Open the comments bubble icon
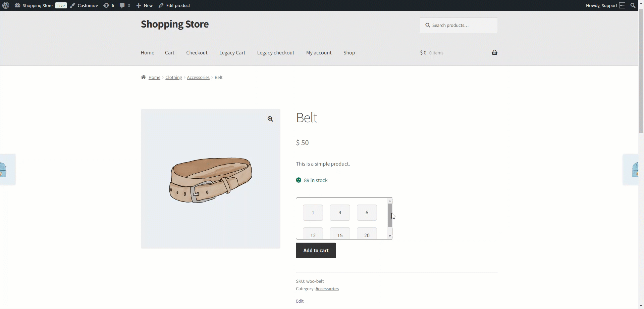The width and height of the screenshot is (644, 309). pos(122,5)
